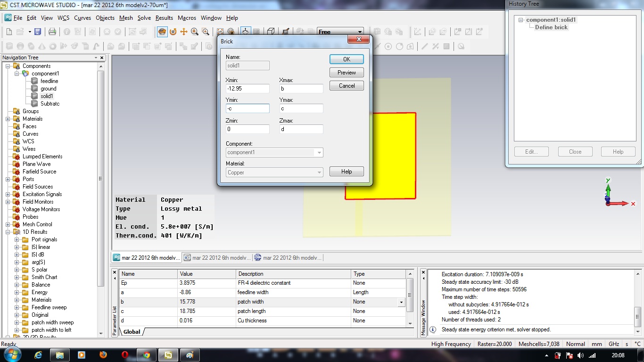This screenshot has width=644, height=362.
Task: Select the Pan view tool
Action: [x=184, y=32]
